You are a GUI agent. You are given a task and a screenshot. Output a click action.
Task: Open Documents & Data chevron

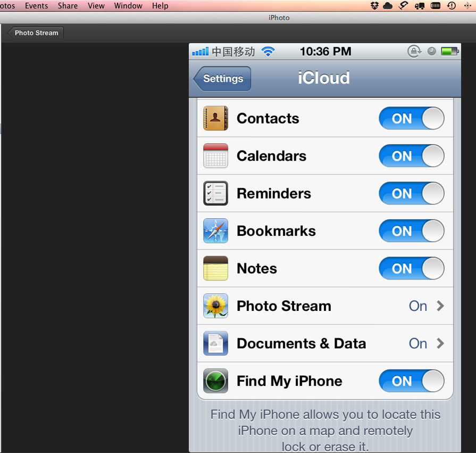pyautogui.click(x=440, y=343)
